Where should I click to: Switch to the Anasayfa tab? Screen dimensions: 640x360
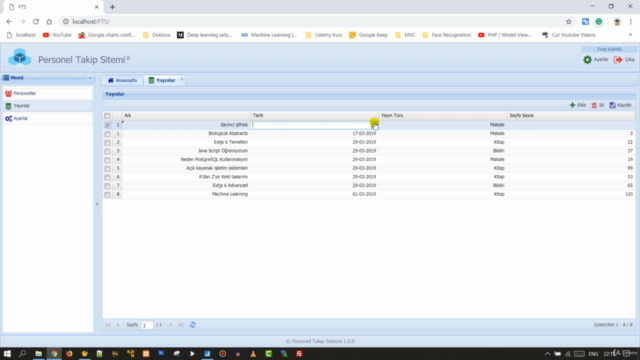click(122, 80)
